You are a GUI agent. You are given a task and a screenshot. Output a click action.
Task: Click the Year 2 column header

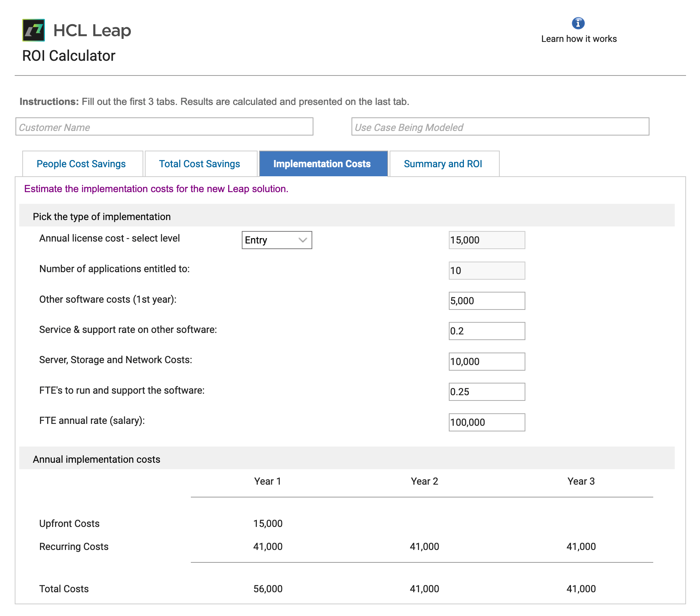tap(425, 481)
